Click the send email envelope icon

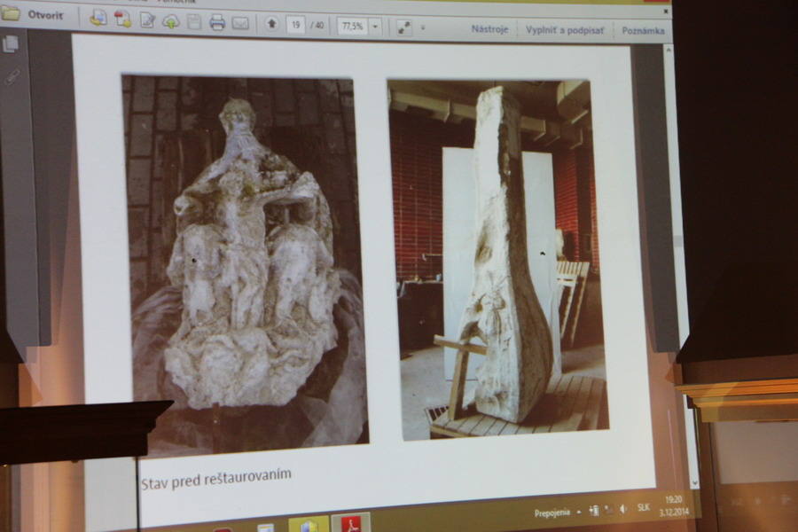[x=240, y=23]
